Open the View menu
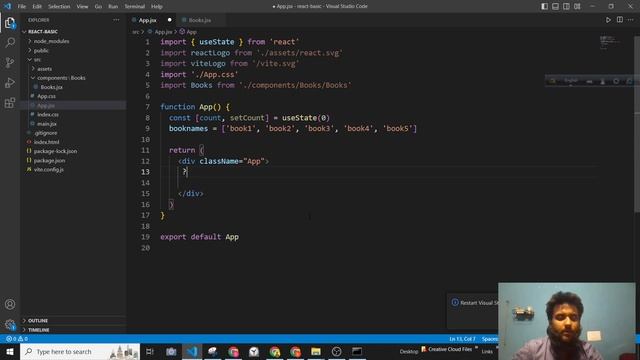Image resolution: width=640 pixels, height=360 pixels. pos(82,6)
